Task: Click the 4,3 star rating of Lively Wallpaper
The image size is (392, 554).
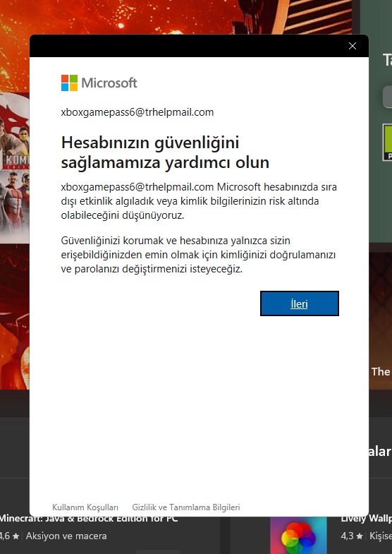Action: [353, 536]
